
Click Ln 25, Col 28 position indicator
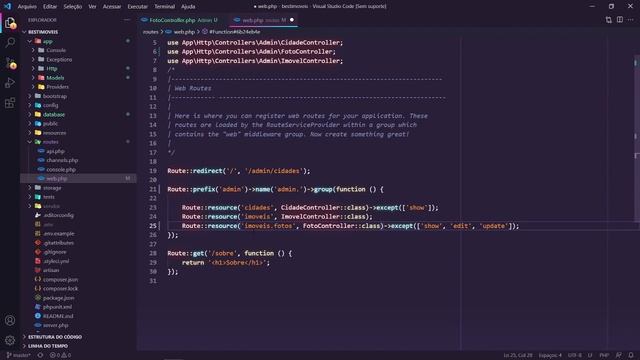[x=517, y=355]
